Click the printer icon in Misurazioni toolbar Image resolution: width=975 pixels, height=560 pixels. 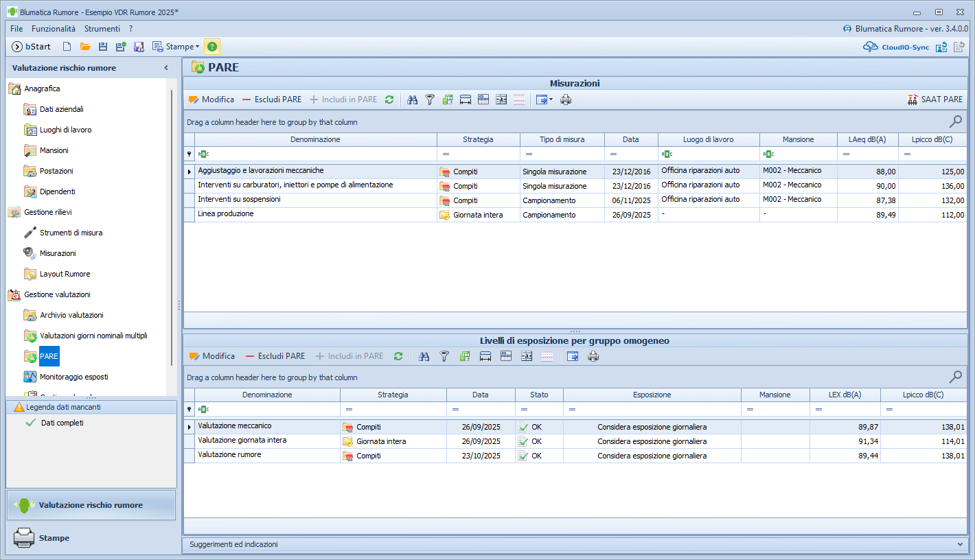click(x=566, y=100)
